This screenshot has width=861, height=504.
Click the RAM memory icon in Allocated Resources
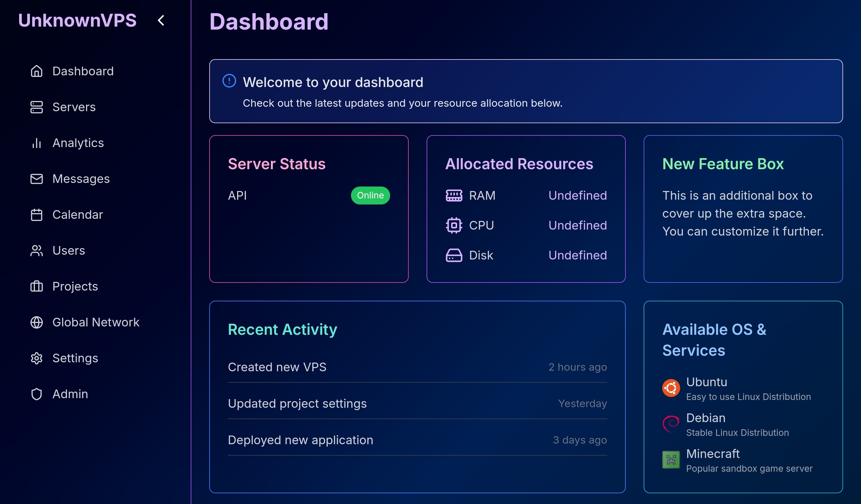pos(454,196)
